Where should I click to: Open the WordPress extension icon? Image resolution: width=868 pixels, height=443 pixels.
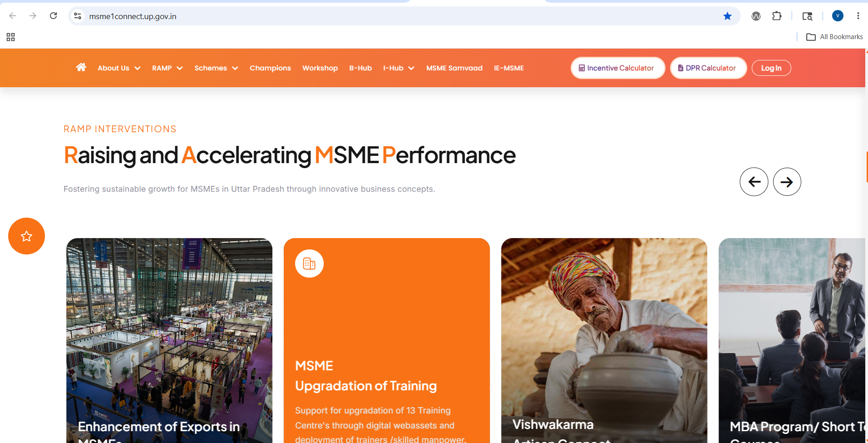pos(756,16)
